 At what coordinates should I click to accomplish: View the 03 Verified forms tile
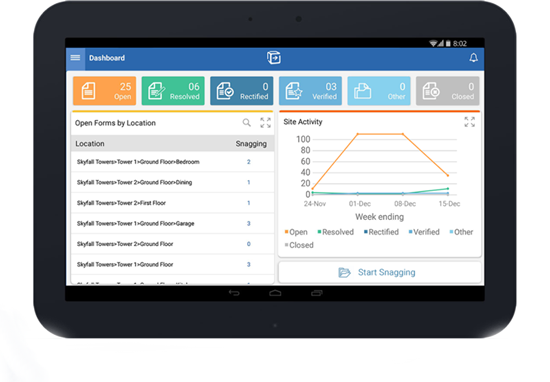310,91
